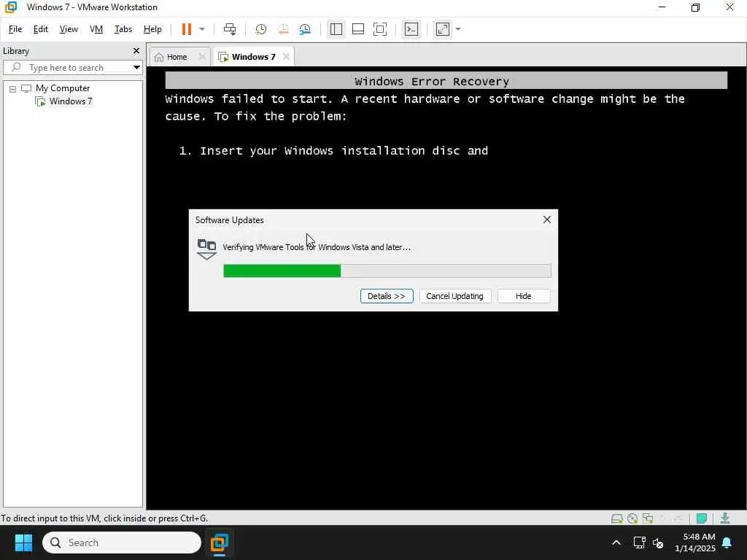Open the library search dropdown arrow
747x560 pixels.
pos(136,68)
